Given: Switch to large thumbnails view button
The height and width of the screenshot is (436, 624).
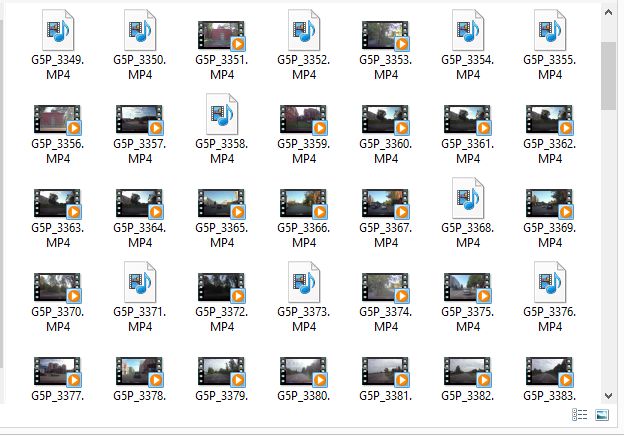Looking at the screenshot, I should tap(602, 415).
